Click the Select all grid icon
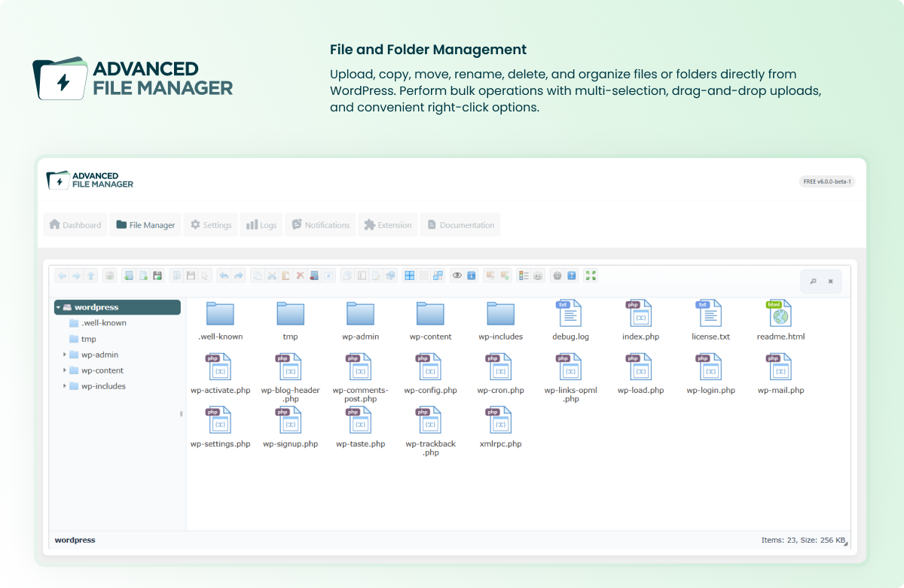The height and width of the screenshot is (588, 904). point(410,276)
